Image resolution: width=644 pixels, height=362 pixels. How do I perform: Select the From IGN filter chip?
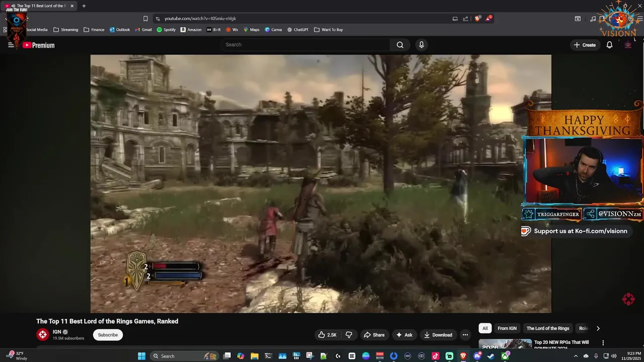(507, 328)
